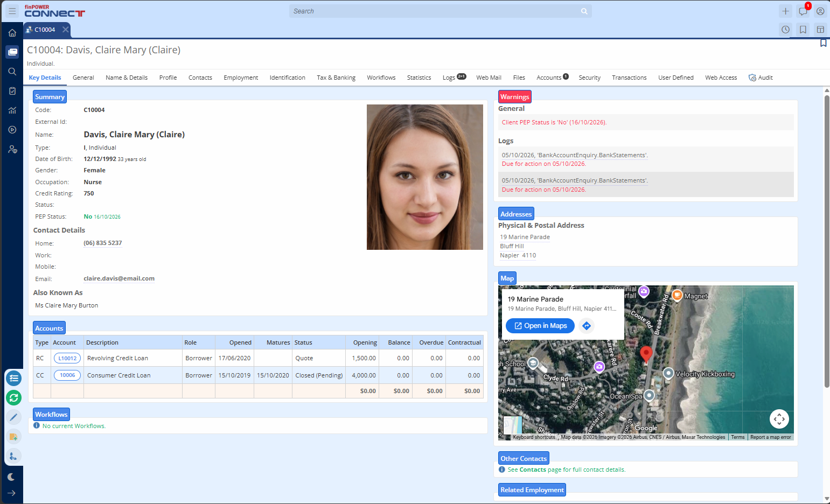Click the red map pin marker
This screenshot has width=830, height=504.
coord(646,355)
